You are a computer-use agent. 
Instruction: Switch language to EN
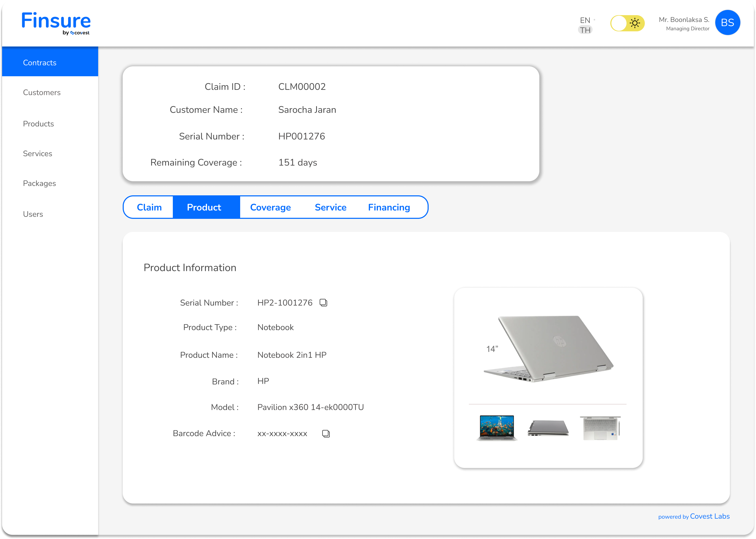585,20
